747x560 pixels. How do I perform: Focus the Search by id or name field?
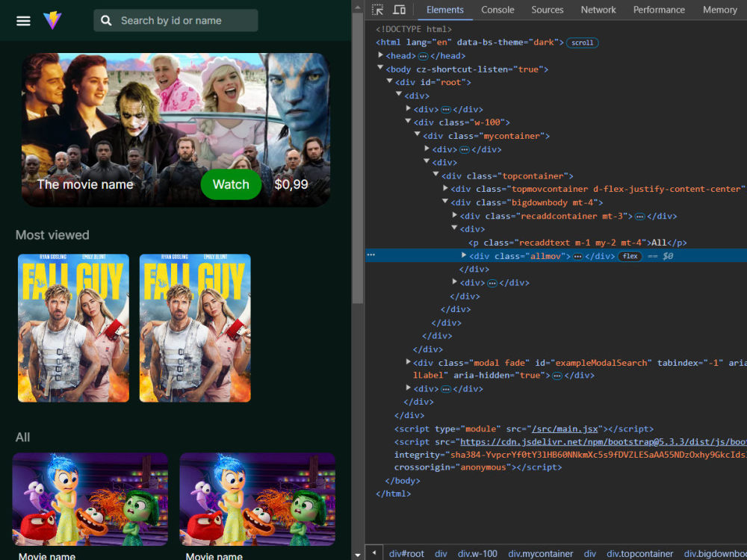pyautogui.click(x=176, y=20)
